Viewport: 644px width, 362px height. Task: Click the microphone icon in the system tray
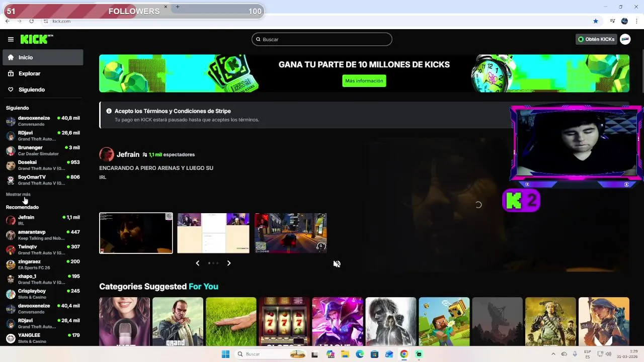coord(575,354)
